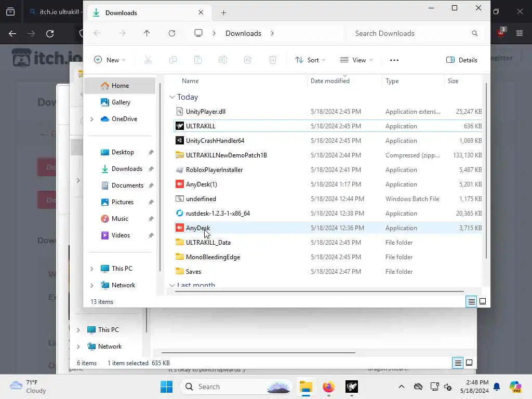The image size is (532, 399).
Task: Select the MonoBleedingEdge folder
Action: pyautogui.click(x=327, y=257)
